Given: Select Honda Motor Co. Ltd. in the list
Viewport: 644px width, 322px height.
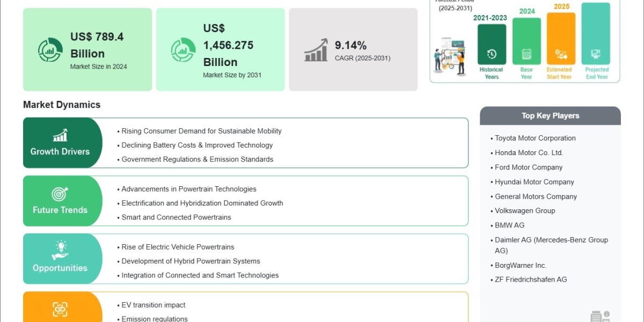Looking at the screenshot, I should pos(529,152).
